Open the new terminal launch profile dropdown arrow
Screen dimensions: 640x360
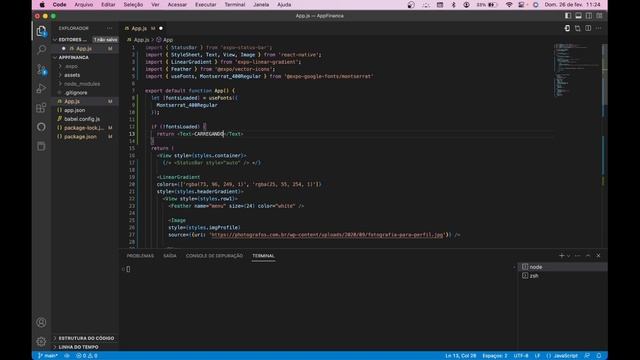point(568,256)
